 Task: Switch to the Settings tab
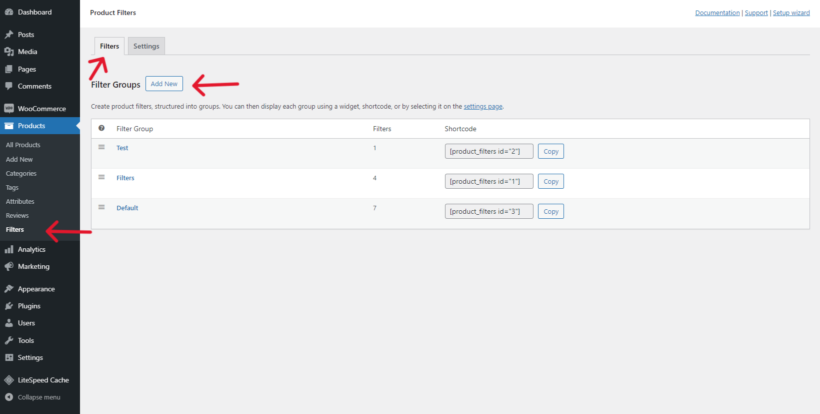coord(146,46)
